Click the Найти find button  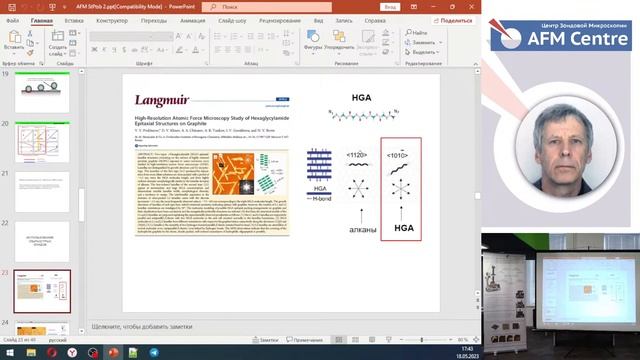416,33
